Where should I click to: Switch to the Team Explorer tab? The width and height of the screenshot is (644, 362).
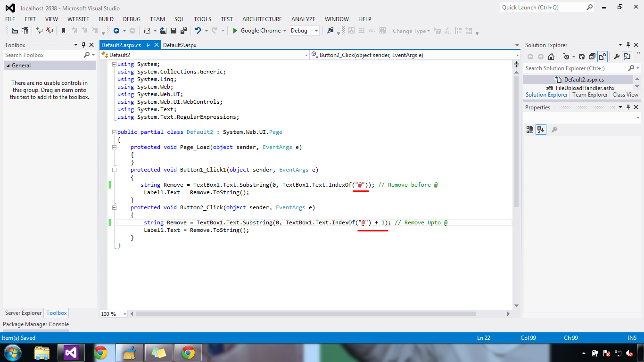click(590, 95)
